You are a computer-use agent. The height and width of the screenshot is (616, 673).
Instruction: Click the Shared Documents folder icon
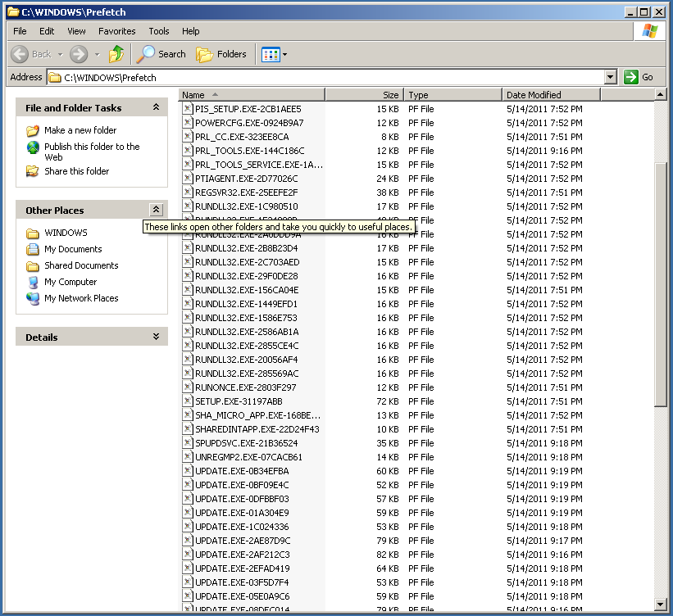[33, 266]
